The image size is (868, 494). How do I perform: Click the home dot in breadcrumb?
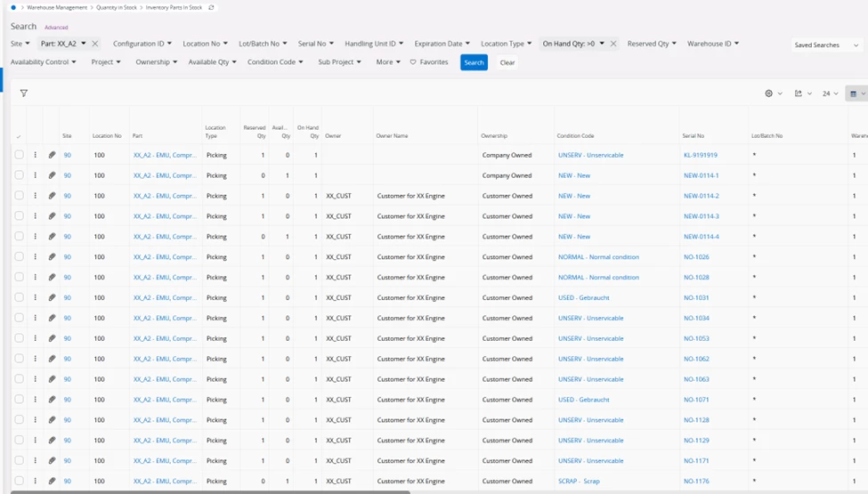[x=13, y=8]
